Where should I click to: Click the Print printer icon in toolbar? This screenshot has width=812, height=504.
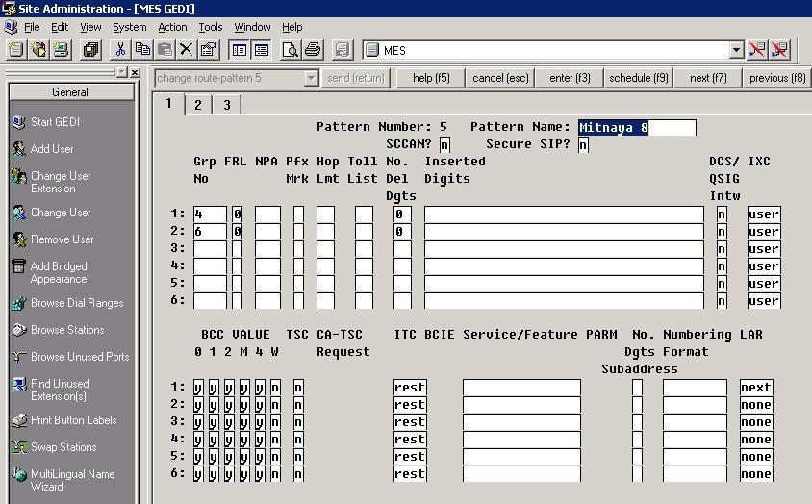pos(313,50)
